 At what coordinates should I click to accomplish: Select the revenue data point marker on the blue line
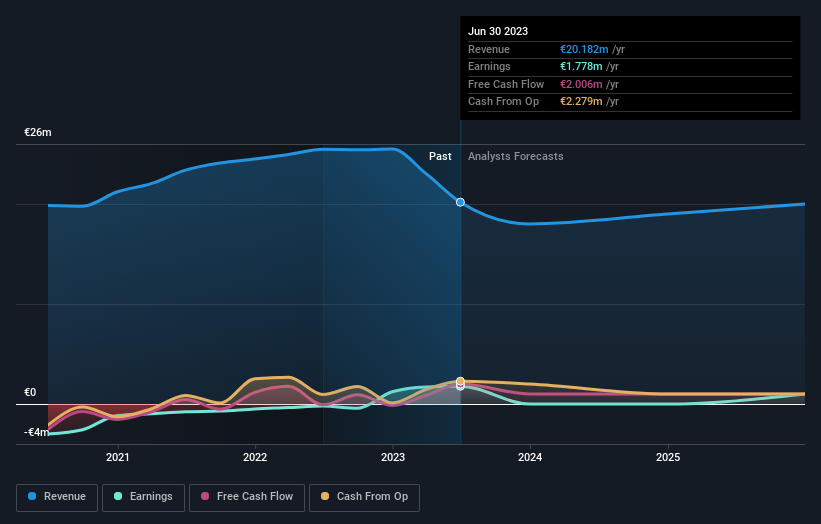(460, 202)
